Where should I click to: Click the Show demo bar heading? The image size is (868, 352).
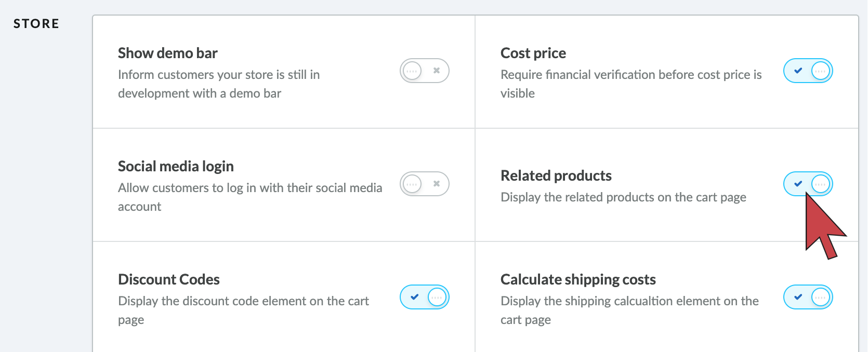167,53
